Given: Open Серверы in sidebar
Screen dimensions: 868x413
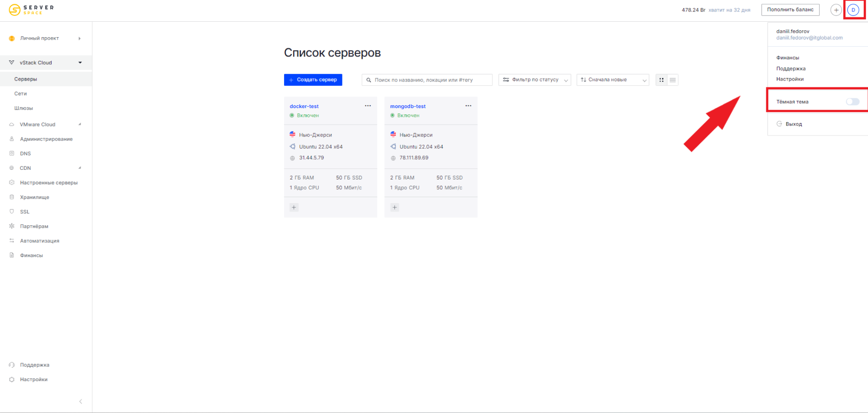Looking at the screenshot, I should pyautogui.click(x=26, y=79).
